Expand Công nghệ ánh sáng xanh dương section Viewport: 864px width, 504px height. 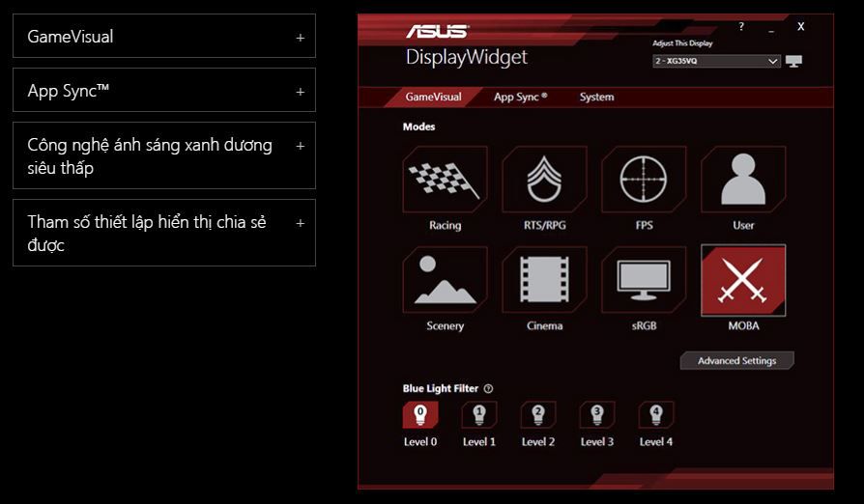click(164, 155)
